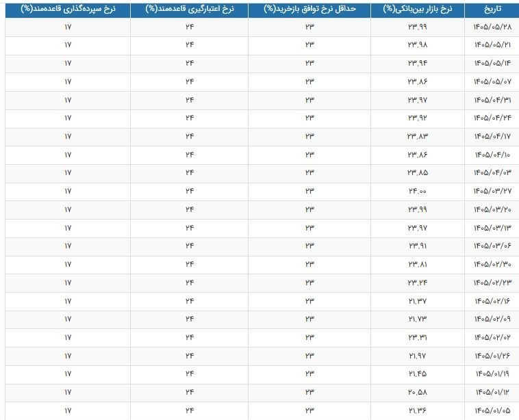Viewport: 519px width, 420px height.
Task: Click the نرخ بازار بین‌بانکی(%) column header
Action: 418,10
